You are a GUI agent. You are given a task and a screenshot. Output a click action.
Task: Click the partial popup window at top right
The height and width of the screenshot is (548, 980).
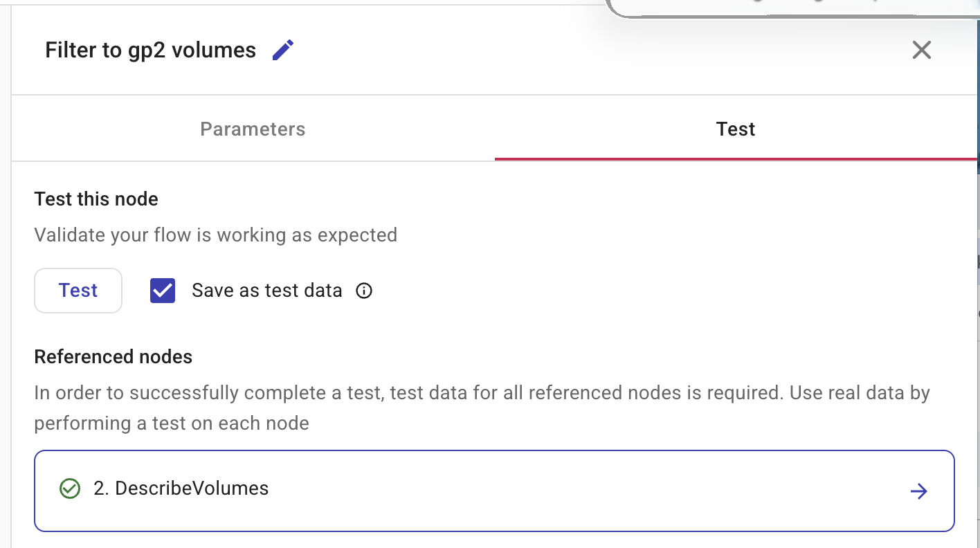tap(789, 7)
